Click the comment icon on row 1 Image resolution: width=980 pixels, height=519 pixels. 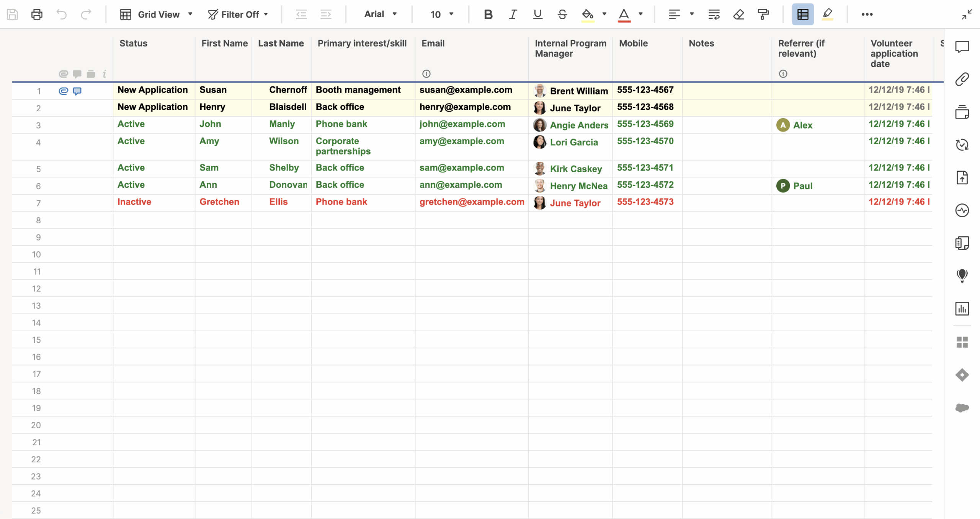77,91
